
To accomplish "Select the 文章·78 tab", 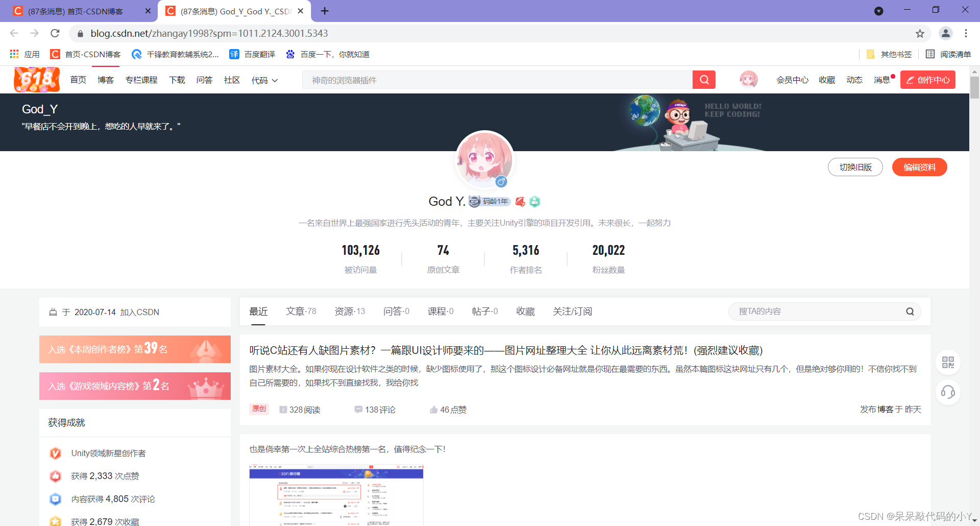I will coord(301,312).
